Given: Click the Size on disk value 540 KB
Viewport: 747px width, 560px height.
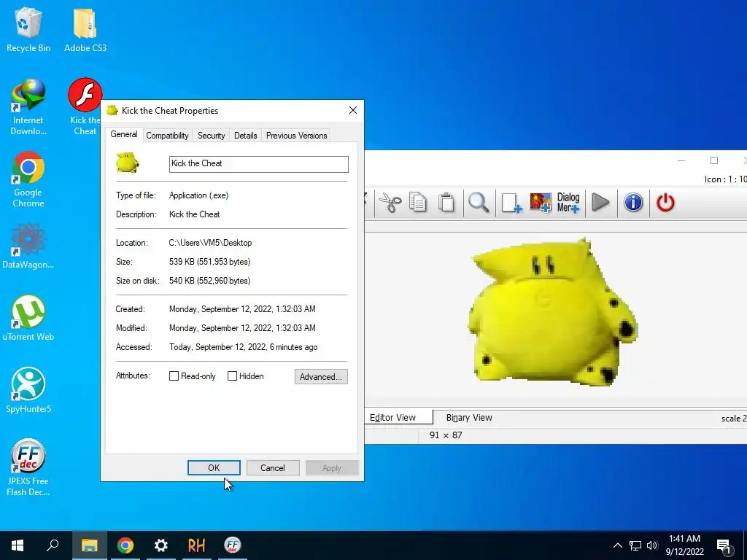Looking at the screenshot, I should [209, 281].
